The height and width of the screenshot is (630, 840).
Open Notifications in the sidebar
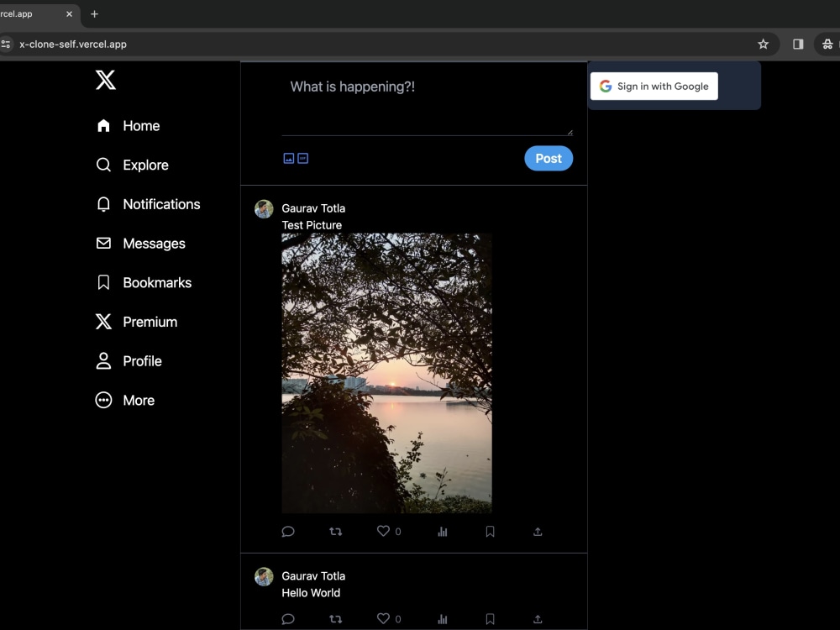[148, 204]
